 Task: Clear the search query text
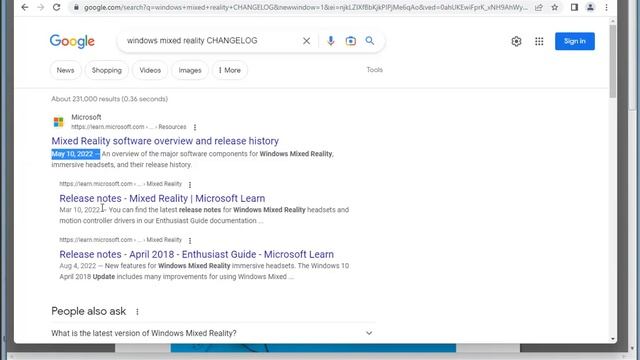point(306,41)
